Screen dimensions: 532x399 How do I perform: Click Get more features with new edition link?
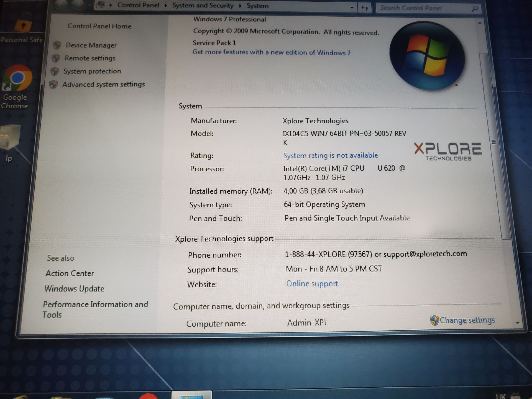pyautogui.click(x=272, y=52)
